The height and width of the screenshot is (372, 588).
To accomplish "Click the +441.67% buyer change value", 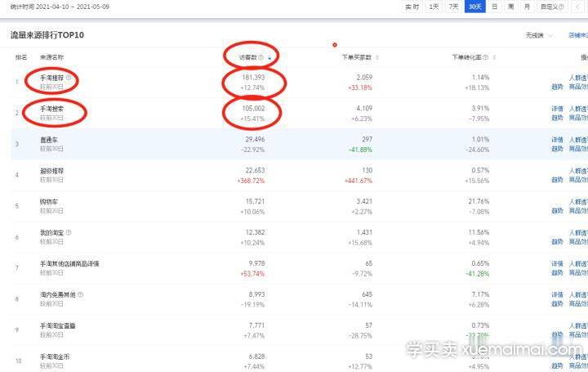I will pos(359,181).
